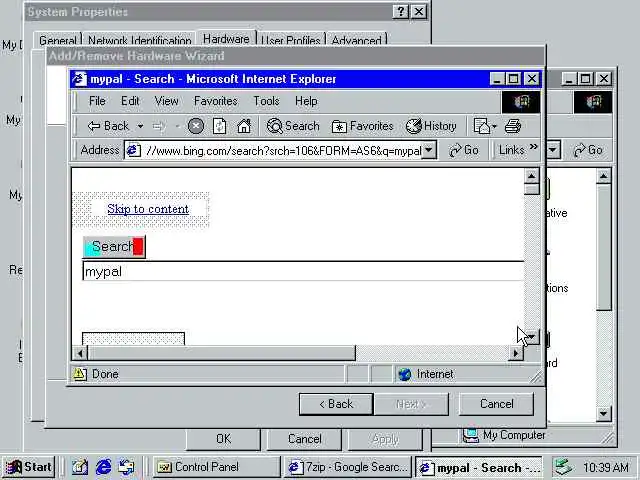Click Cancel in System Properties dialog
Image resolution: width=640 pixels, height=480 pixels.
click(x=304, y=439)
